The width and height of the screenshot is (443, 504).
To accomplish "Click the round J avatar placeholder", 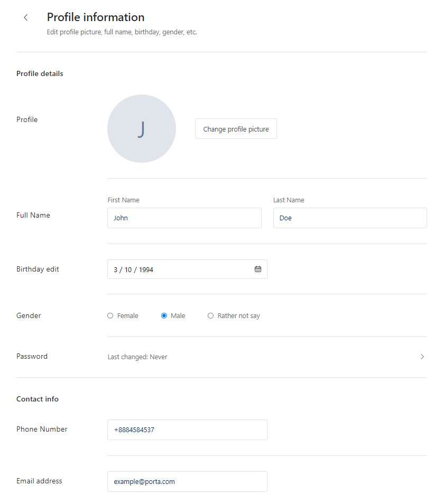I will [142, 128].
